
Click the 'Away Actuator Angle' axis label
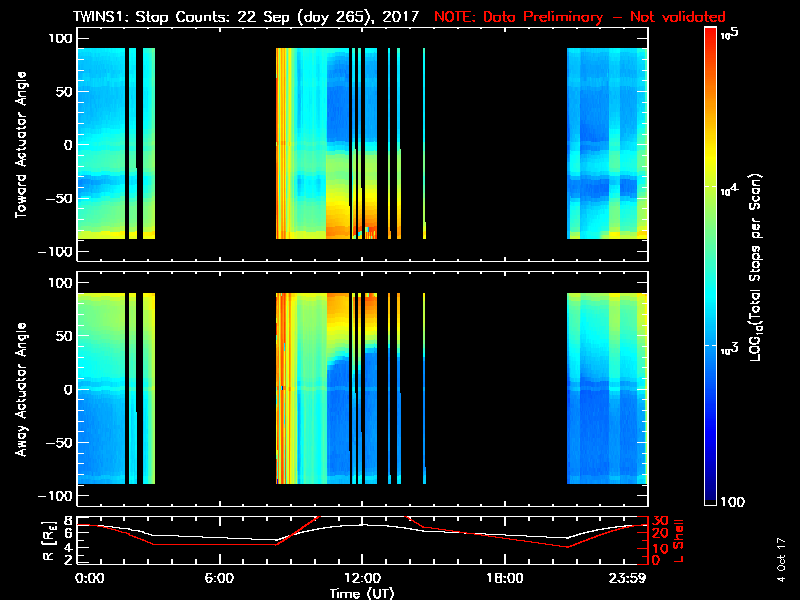point(19,389)
